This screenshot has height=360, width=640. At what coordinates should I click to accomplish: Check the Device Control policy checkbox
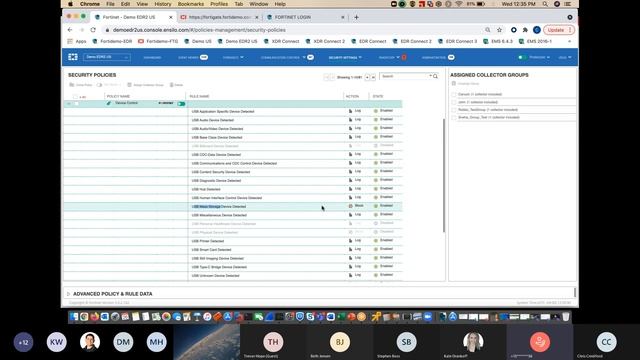tap(76, 104)
